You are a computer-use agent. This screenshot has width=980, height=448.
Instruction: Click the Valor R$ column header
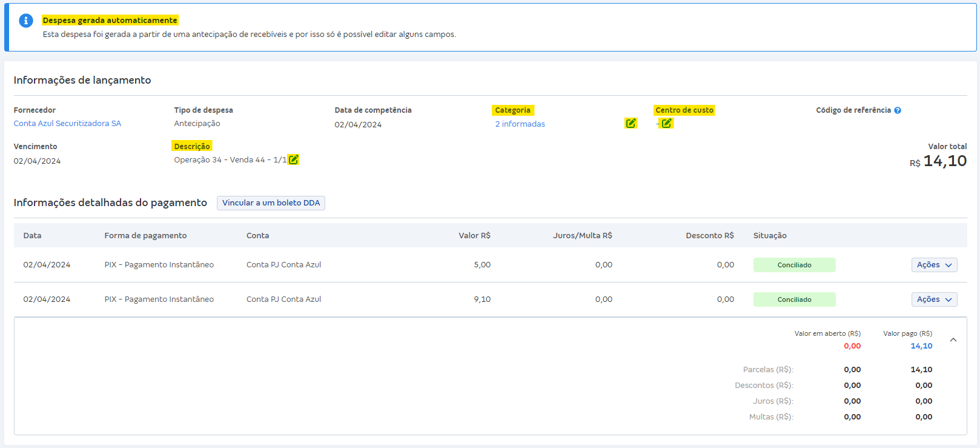(x=474, y=236)
